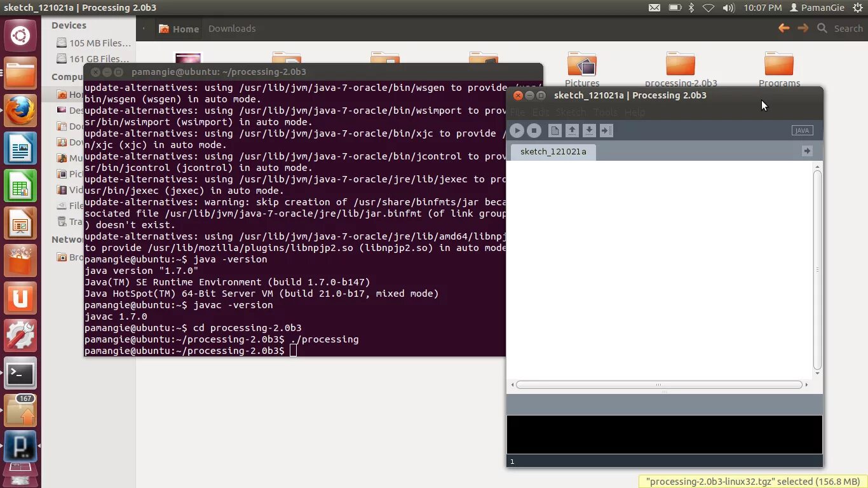
Task: Open the network Wi-Fi indicator menu
Action: (709, 8)
